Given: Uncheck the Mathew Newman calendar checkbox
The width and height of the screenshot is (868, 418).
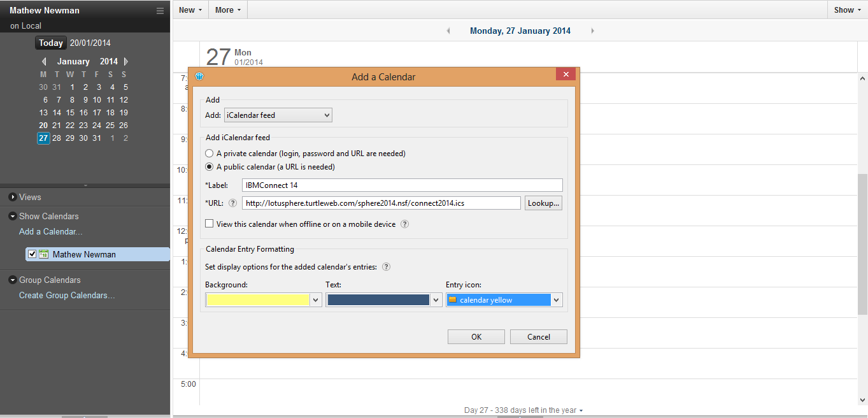Looking at the screenshot, I should [32, 254].
